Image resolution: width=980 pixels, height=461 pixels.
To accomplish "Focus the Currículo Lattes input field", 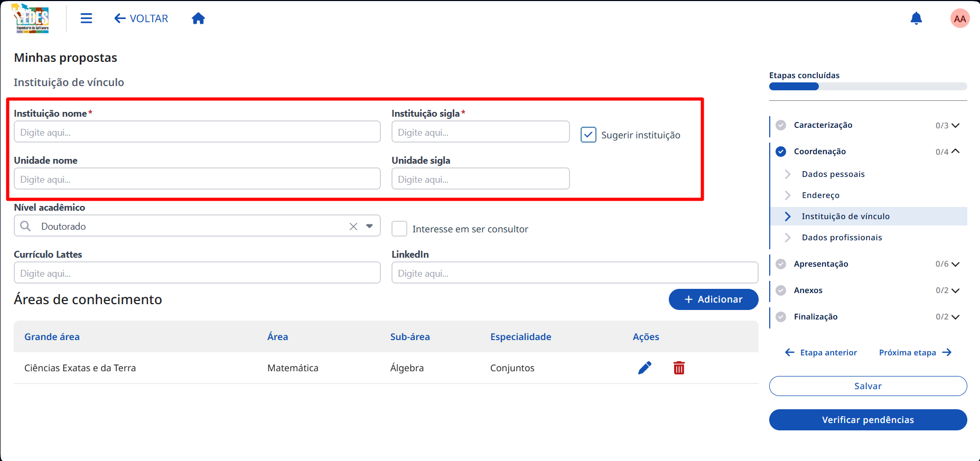I will tap(197, 273).
